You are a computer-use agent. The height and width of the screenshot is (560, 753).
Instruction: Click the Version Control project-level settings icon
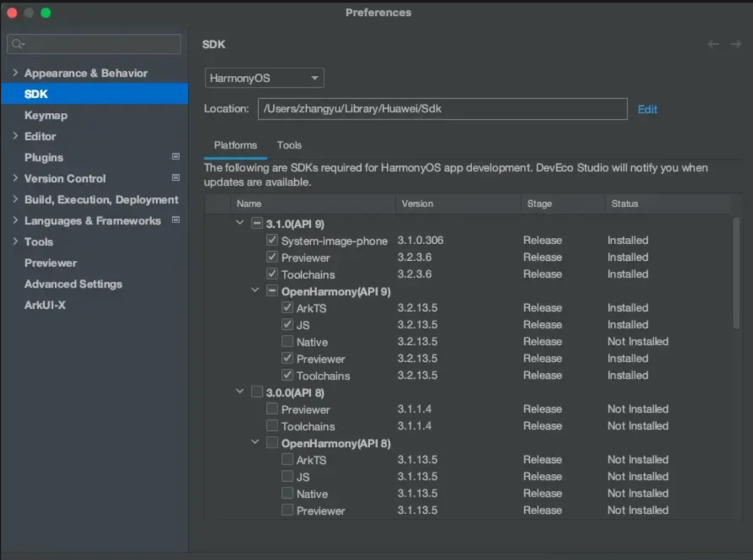(x=176, y=179)
